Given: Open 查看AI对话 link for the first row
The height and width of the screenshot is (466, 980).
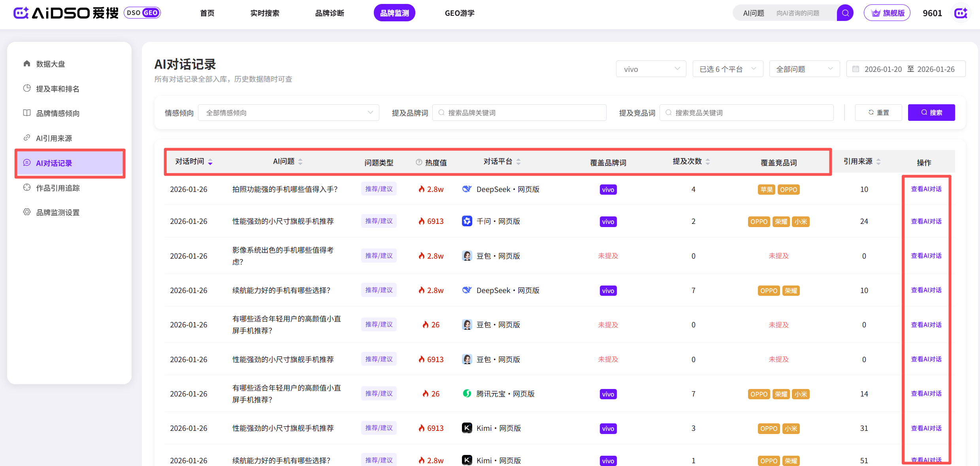Looking at the screenshot, I should pyautogui.click(x=926, y=189).
